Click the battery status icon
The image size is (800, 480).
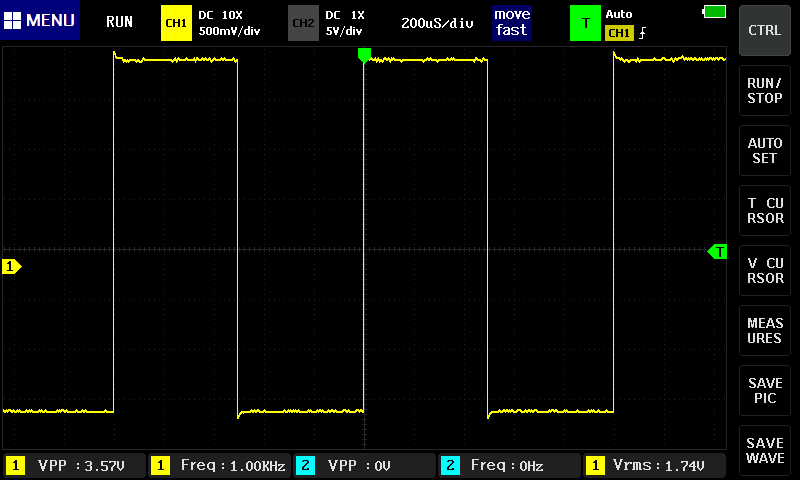click(715, 11)
